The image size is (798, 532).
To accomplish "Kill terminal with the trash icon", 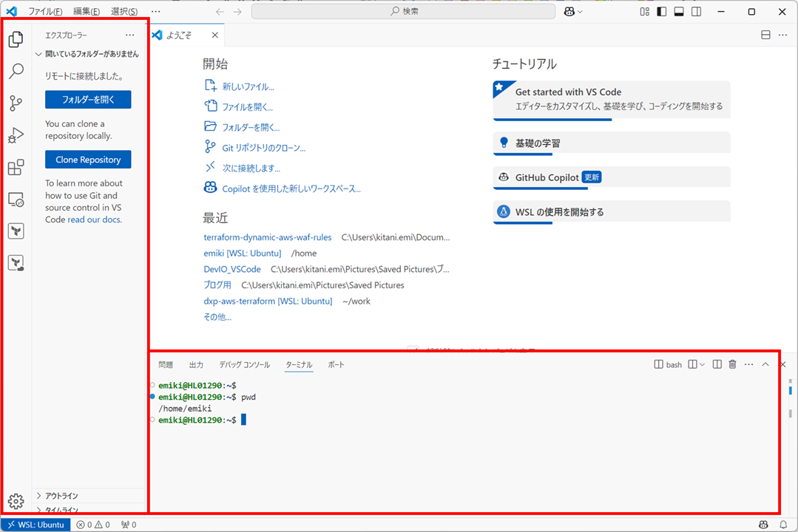I will (732, 364).
